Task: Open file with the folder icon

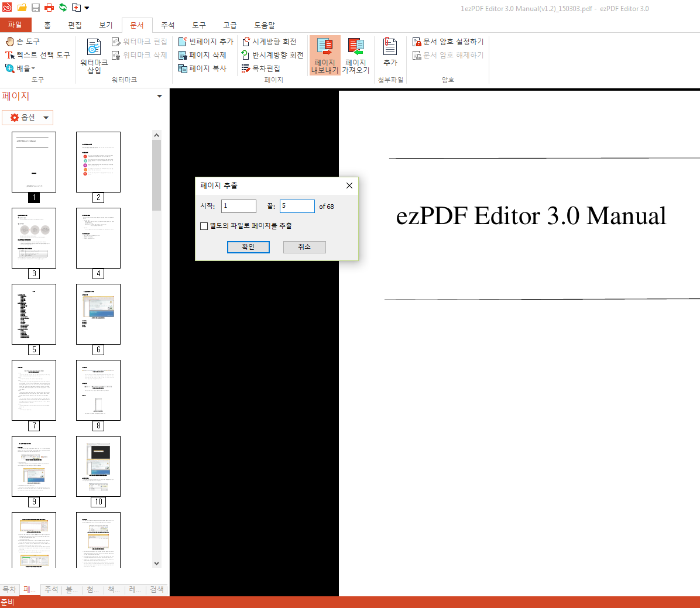Action: (22, 8)
